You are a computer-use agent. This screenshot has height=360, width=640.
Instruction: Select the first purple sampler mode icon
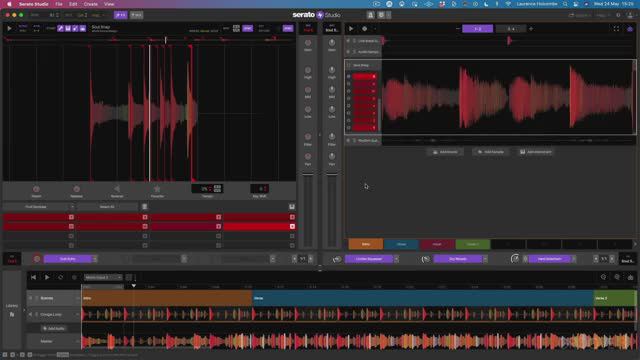pyautogui.click(x=60, y=28)
